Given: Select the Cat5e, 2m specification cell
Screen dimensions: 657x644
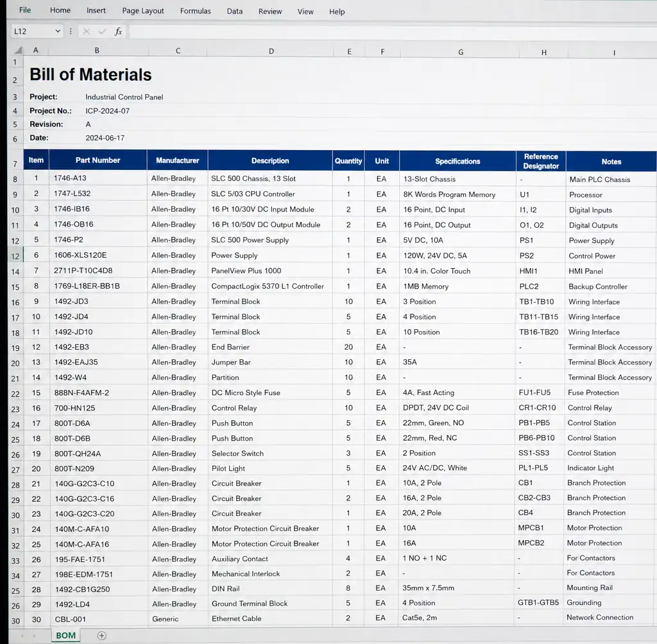Looking at the screenshot, I should coord(457,618).
